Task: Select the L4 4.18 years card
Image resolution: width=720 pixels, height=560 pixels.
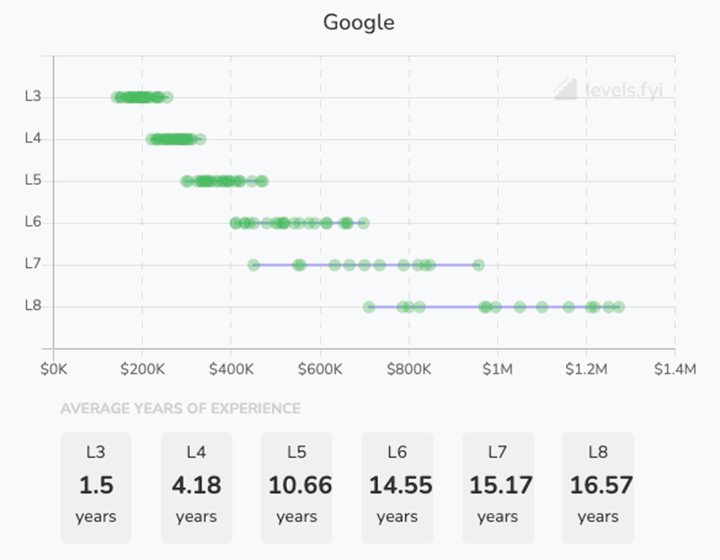Action: 196,487
